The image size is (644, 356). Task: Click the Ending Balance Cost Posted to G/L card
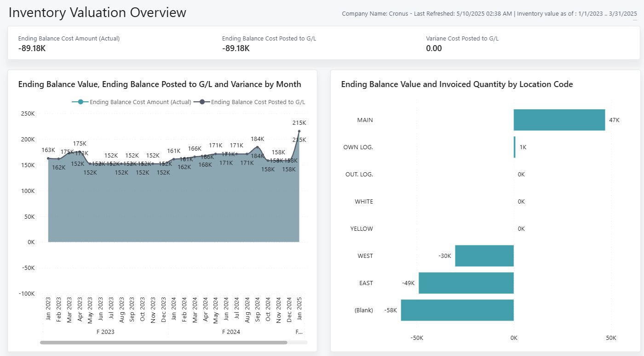coord(269,43)
